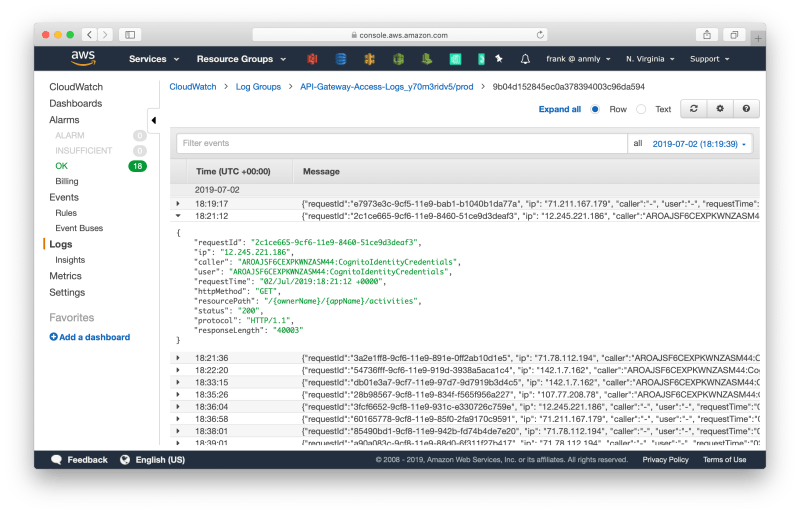Open the notifications bell
The width and height of the screenshot is (800, 514).
(525, 59)
